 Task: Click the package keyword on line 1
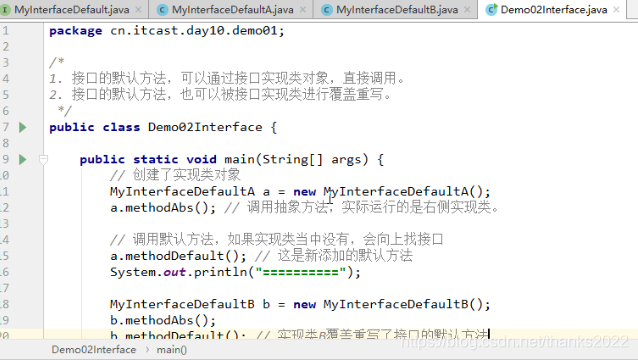[x=76, y=31]
